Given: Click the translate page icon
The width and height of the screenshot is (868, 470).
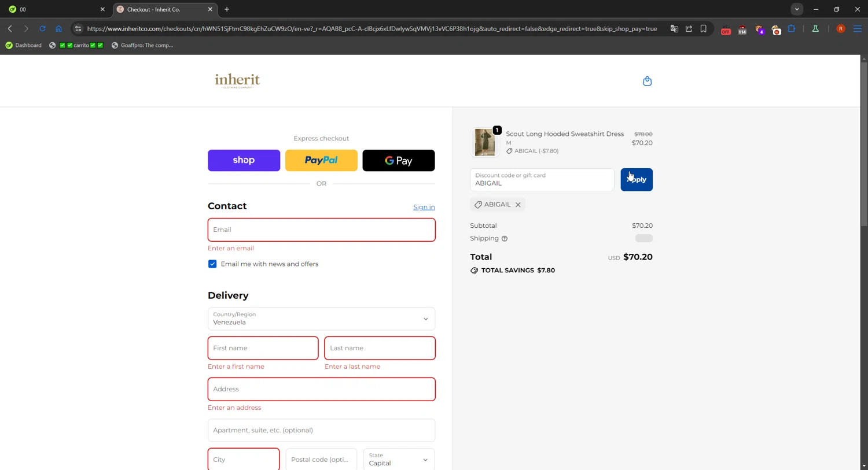Looking at the screenshot, I should [x=674, y=28].
